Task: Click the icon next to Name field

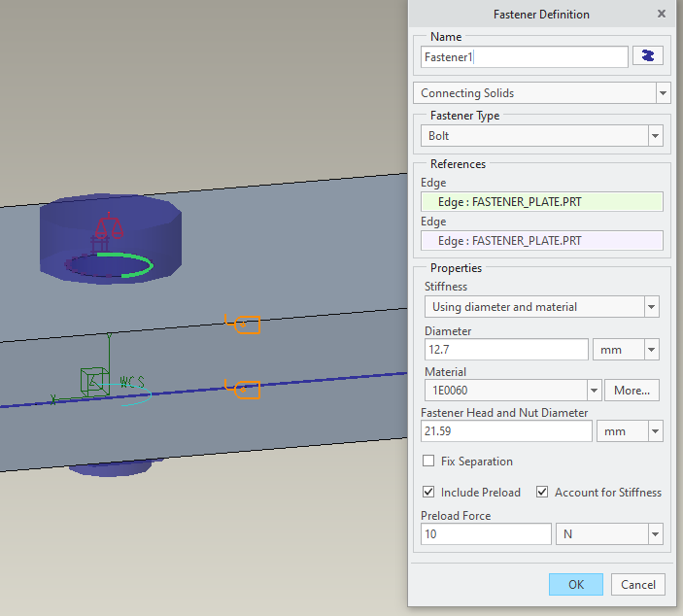Action: coord(648,56)
